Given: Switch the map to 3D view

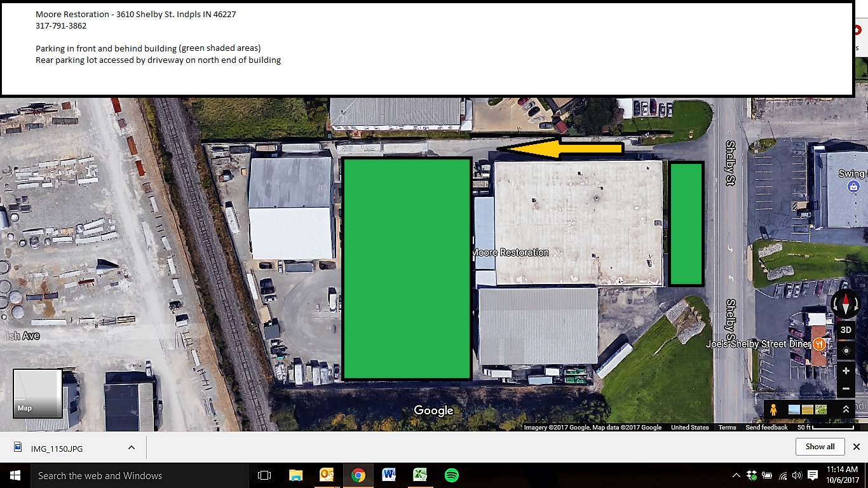Looking at the screenshot, I should [846, 330].
